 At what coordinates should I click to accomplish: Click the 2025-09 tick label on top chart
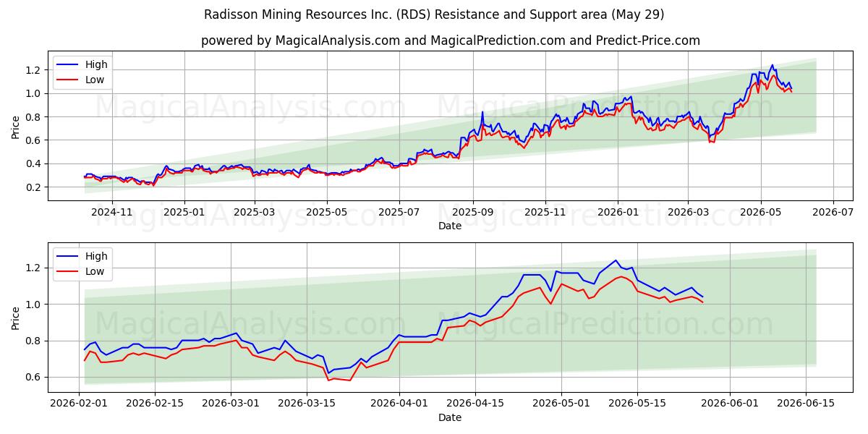point(473,213)
